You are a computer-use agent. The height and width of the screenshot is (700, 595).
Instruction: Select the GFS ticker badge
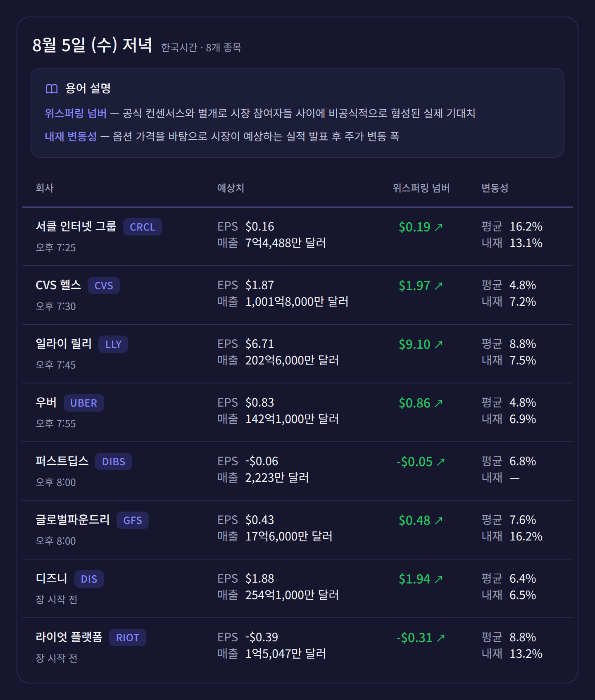point(133,520)
